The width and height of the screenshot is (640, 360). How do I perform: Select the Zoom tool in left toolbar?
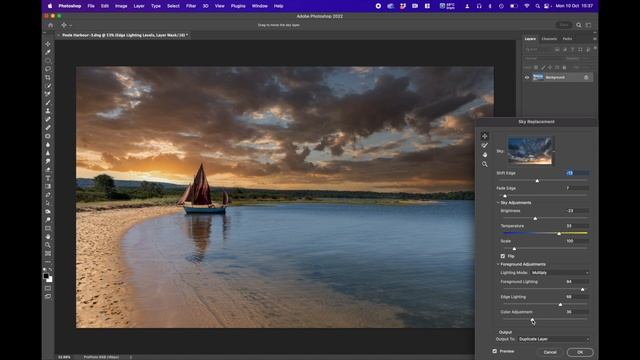pyautogui.click(x=48, y=245)
